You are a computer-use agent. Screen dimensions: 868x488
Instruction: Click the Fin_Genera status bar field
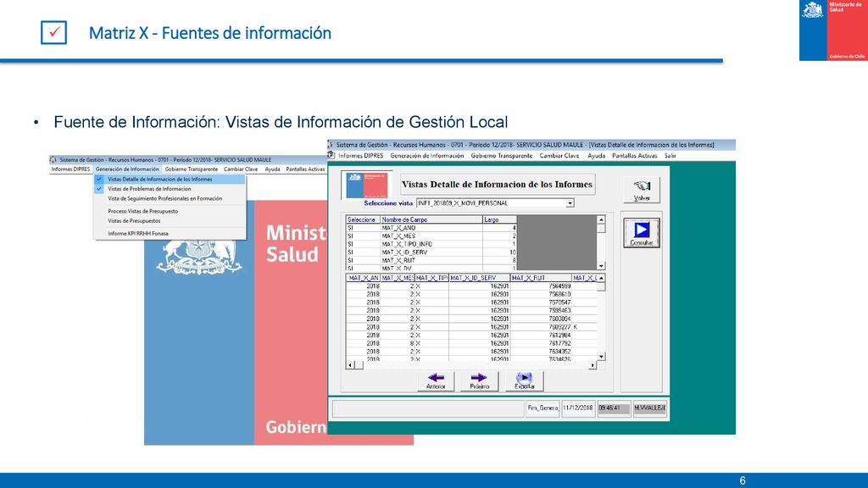tap(542, 408)
